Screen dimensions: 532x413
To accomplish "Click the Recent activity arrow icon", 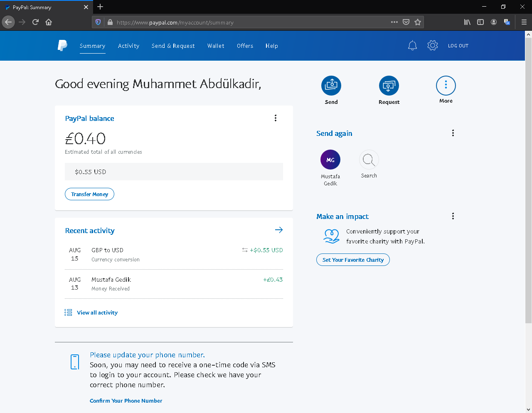I will 279,230.
